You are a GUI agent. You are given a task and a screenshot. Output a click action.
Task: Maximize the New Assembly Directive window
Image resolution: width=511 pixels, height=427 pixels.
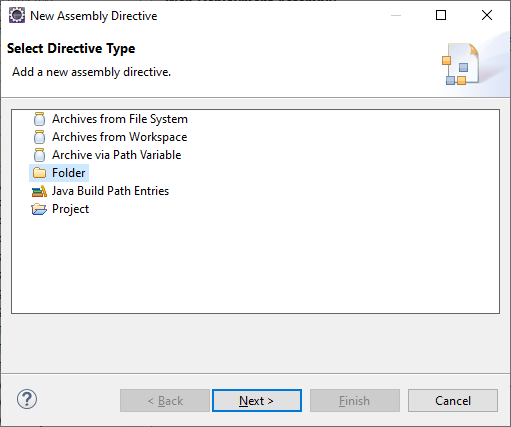coord(441,15)
